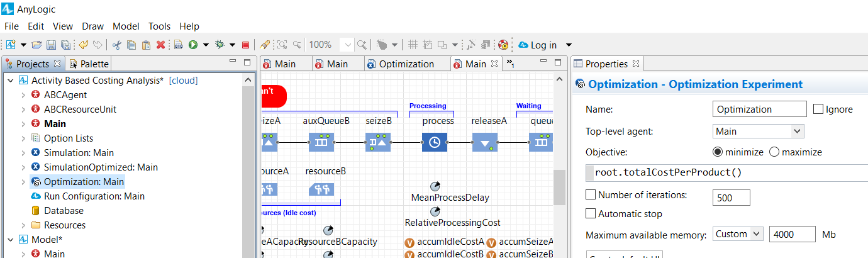This screenshot has width=868, height=258.
Task: Open the File menu
Action: pos(11,26)
